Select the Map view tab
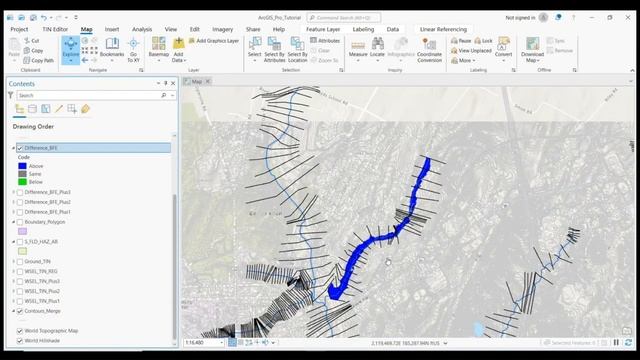 pos(197,82)
